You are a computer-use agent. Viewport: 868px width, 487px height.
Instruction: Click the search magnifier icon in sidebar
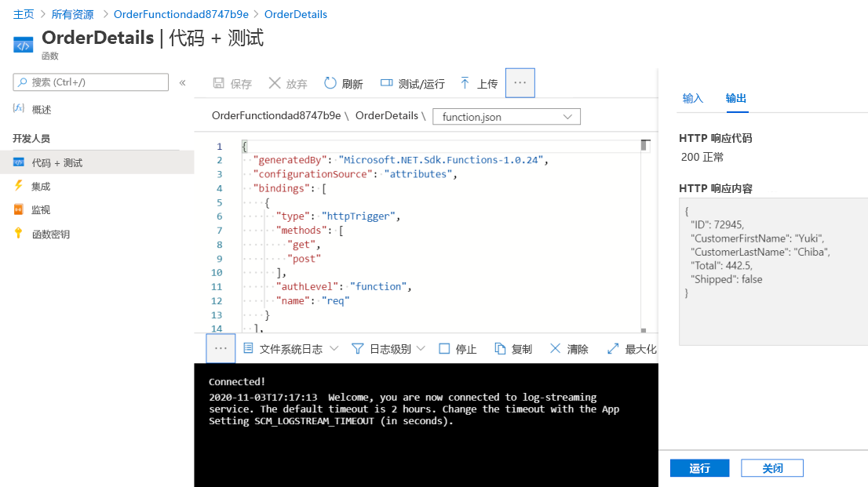coord(22,82)
